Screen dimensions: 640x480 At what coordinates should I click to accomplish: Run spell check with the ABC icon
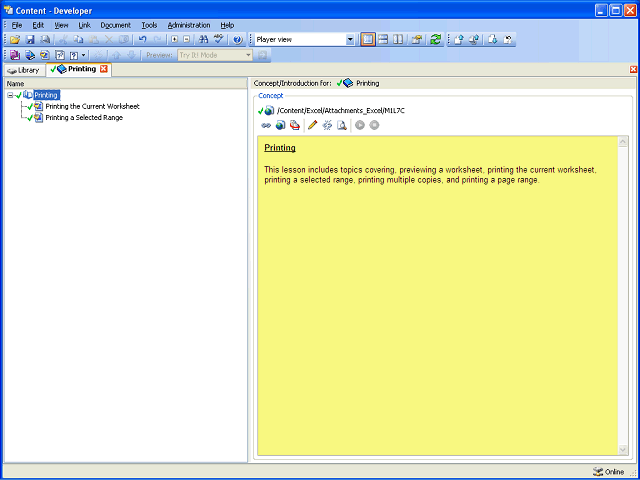(219, 40)
